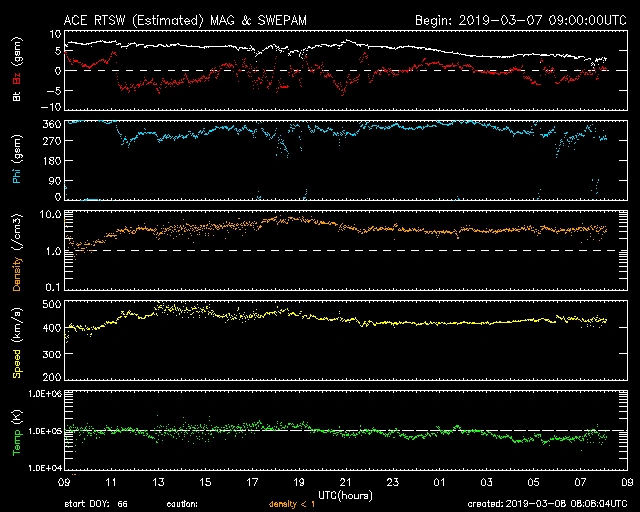640x512 pixels.
Task: Click the yellow Speed (km/s) axis label
Action: pos(17,343)
